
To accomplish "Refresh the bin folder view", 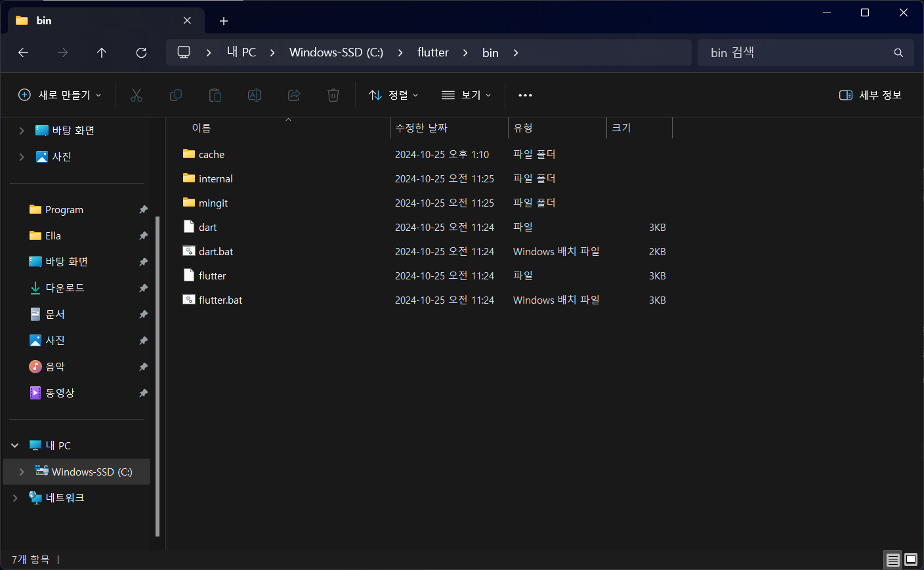I will (x=141, y=52).
